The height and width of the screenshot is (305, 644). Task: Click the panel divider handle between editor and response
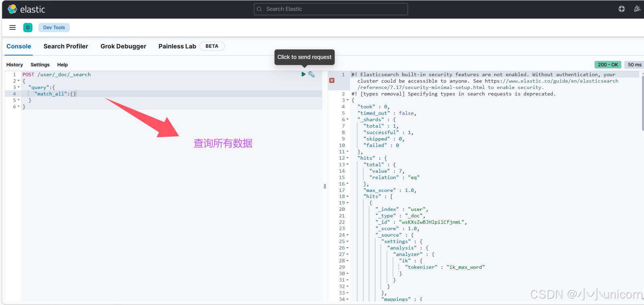click(x=325, y=186)
